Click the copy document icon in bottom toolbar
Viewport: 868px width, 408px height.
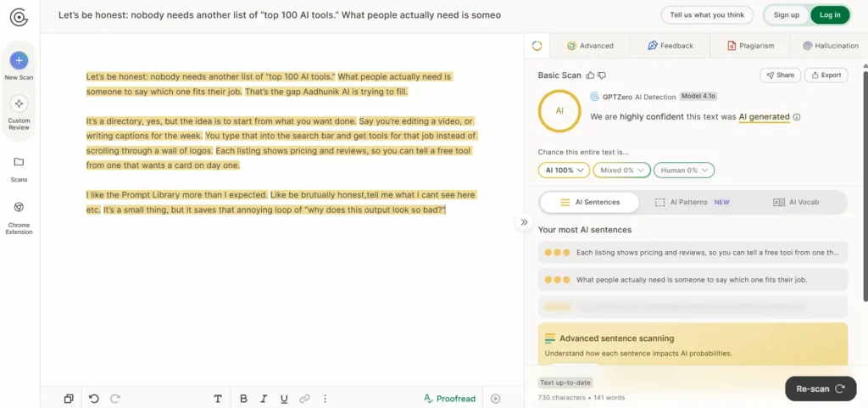click(x=69, y=399)
